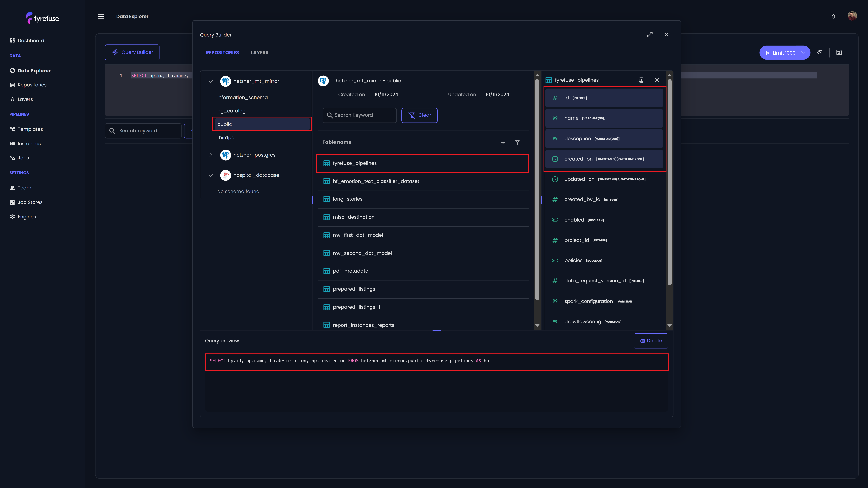This screenshot has width=868, height=488.
Task: Click the Delete button in query preview
Action: pos(651,341)
